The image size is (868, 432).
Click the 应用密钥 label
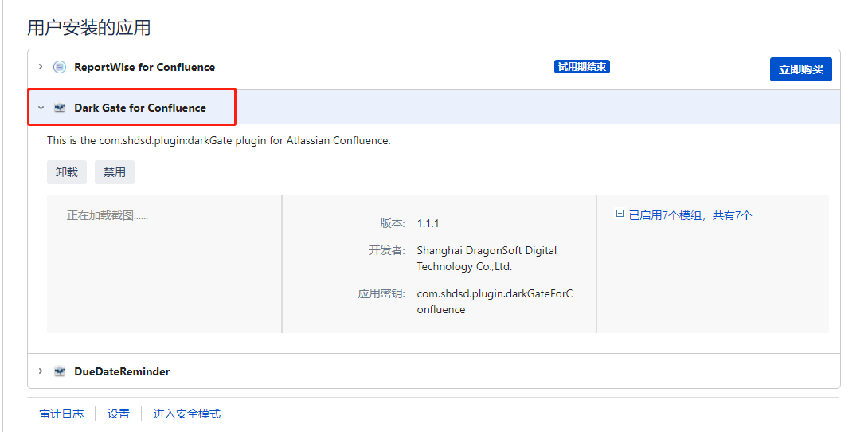(x=382, y=293)
